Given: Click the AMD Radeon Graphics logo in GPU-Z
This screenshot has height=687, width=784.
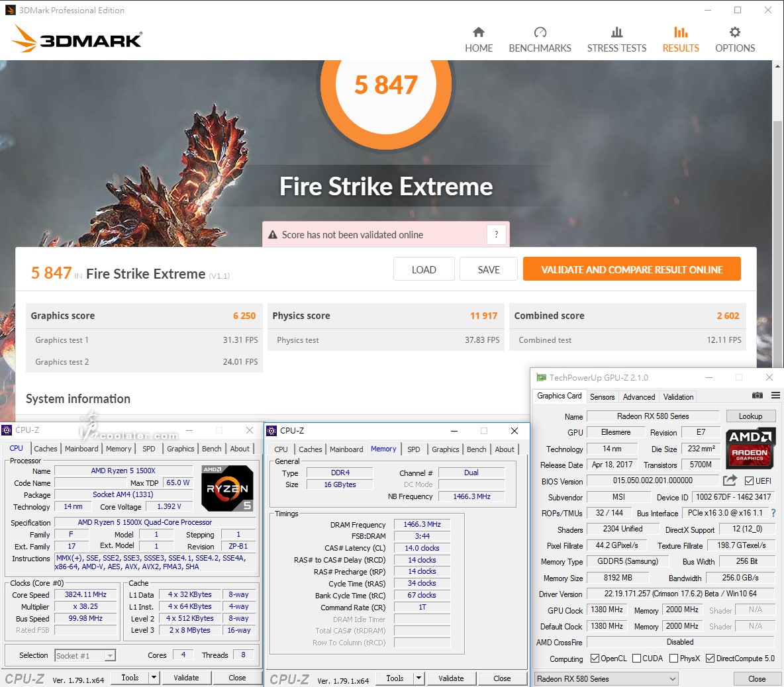Looking at the screenshot, I should click(x=750, y=447).
